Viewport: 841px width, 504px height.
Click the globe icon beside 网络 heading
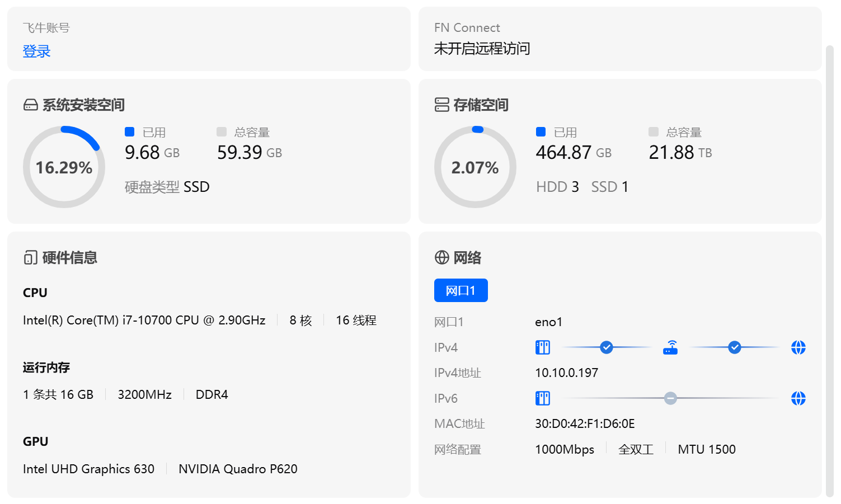(x=441, y=257)
